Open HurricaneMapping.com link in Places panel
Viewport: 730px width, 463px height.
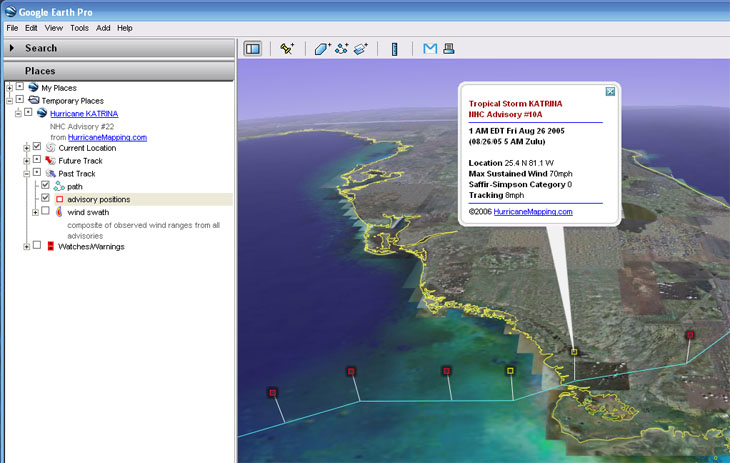click(107, 137)
